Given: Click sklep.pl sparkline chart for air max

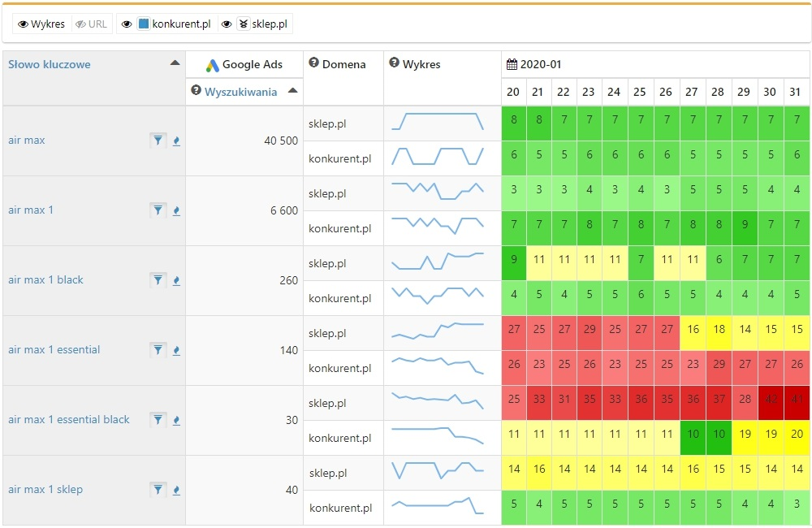Looking at the screenshot, I should pyautogui.click(x=438, y=123).
